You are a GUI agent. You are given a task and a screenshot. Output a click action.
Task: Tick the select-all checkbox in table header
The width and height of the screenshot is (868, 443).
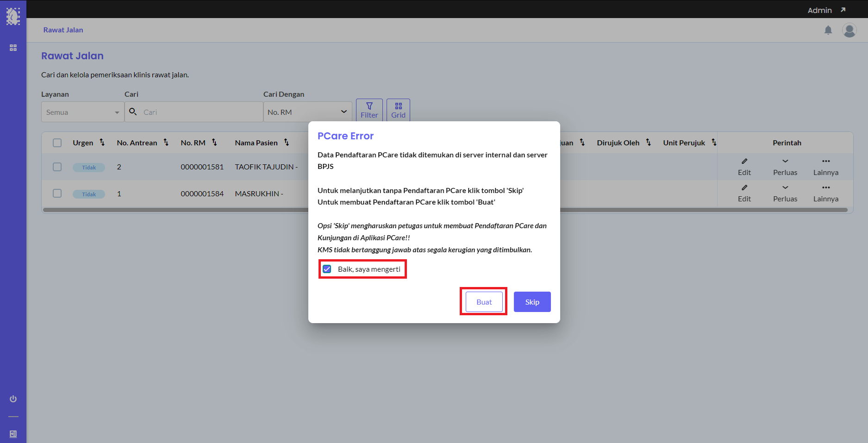pos(57,143)
